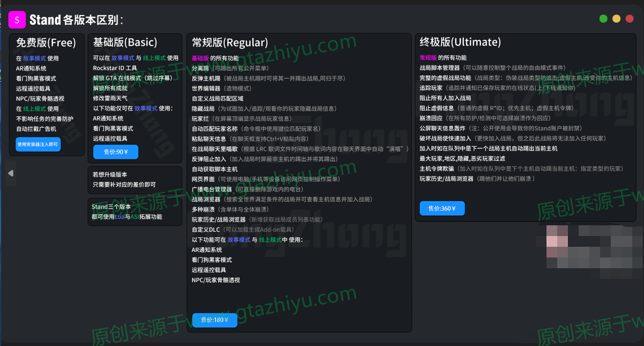Viewport: 644px width, 346px height.
Task: Click the green window control dot
Action: pos(603,19)
